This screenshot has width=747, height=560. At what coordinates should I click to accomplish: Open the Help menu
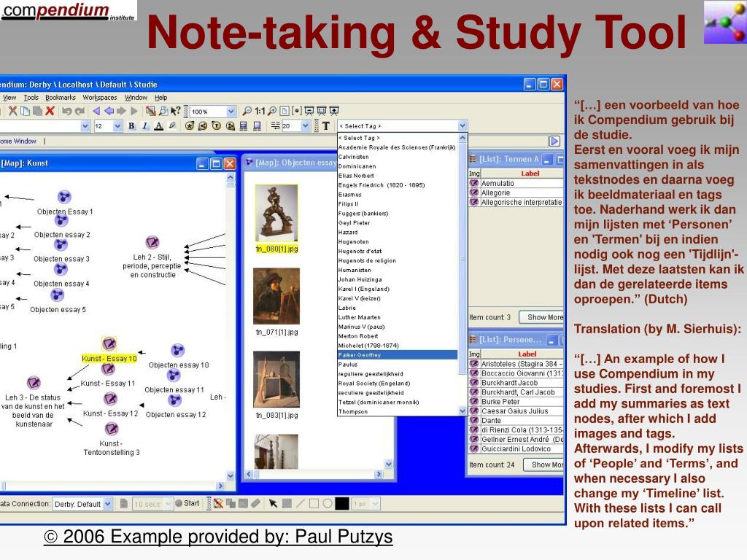pyautogui.click(x=160, y=97)
